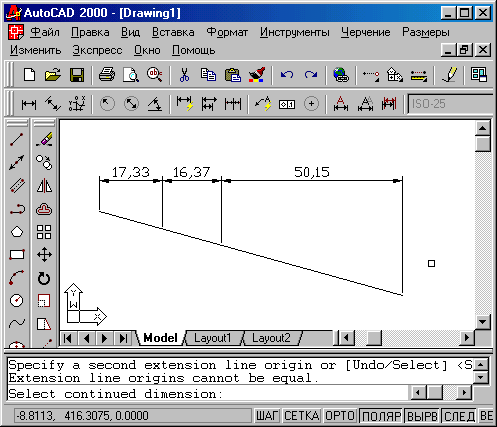Click the ВЫРВ status button
The image size is (497, 427).
tap(422, 416)
